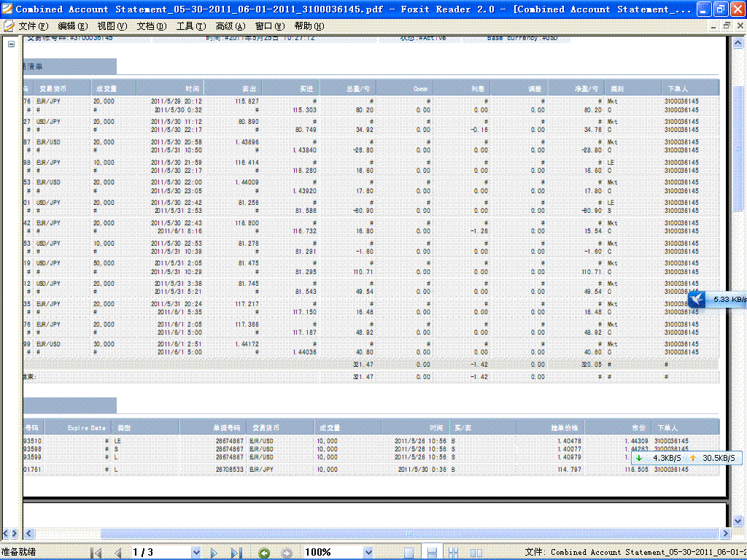Screen dimensions: 747x560
Task: Click the vertical scrollbar thumb
Action: [x=738, y=146]
